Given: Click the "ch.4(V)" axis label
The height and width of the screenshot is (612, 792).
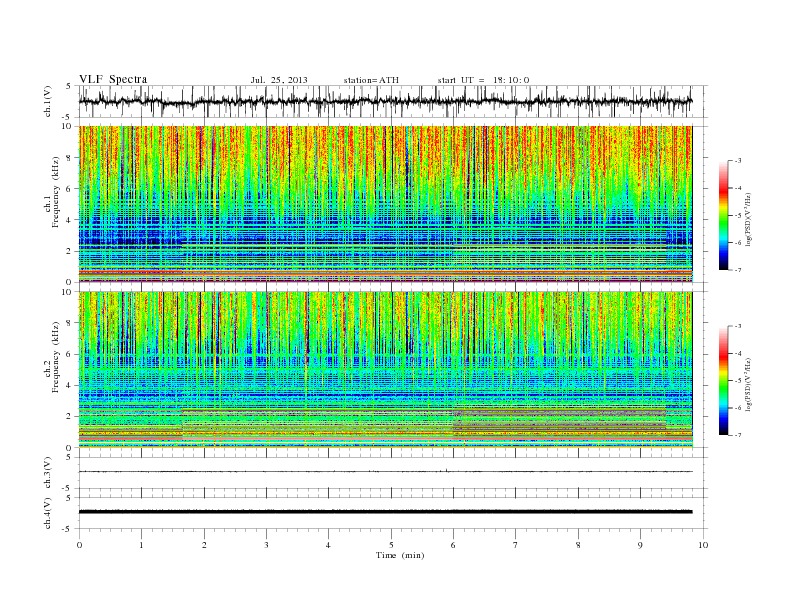Looking at the screenshot, I should click(x=48, y=513).
